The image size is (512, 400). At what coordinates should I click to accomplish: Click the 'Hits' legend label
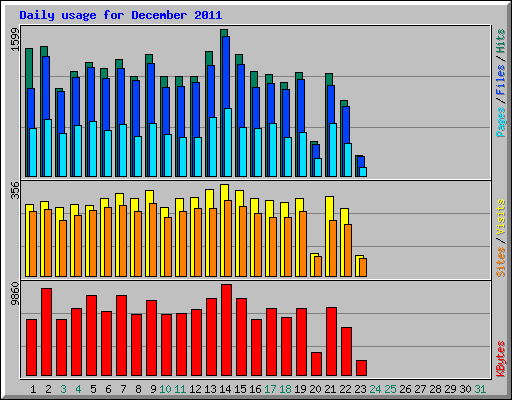[500, 41]
